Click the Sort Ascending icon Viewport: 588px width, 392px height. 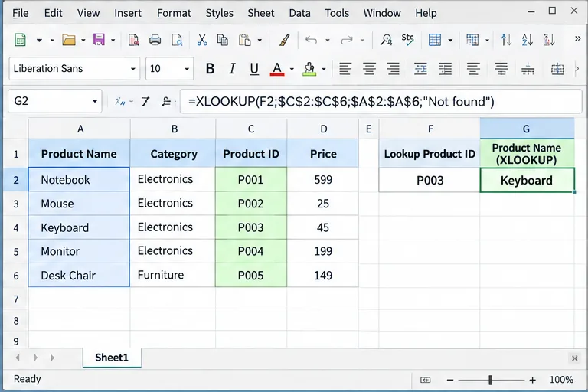click(x=528, y=40)
